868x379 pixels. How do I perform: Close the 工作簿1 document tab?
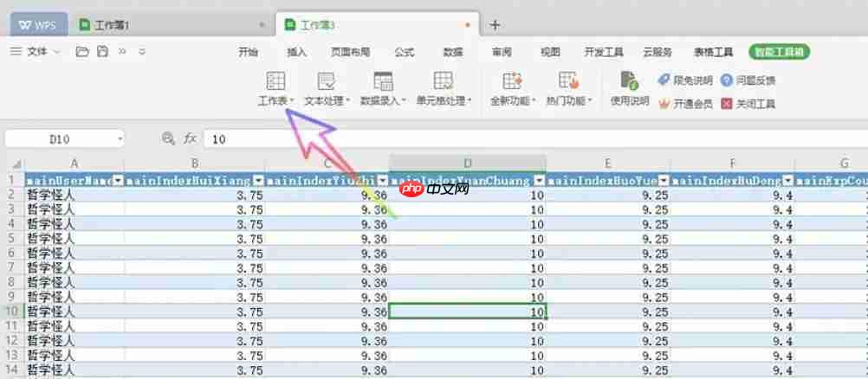pyautogui.click(x=262, y=25)
